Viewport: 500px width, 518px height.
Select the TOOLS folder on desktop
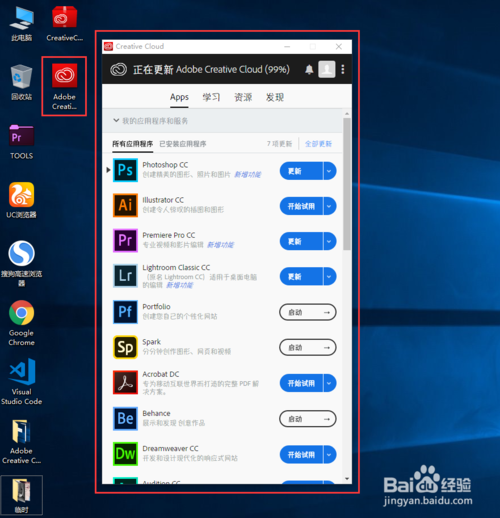(22, 142)
